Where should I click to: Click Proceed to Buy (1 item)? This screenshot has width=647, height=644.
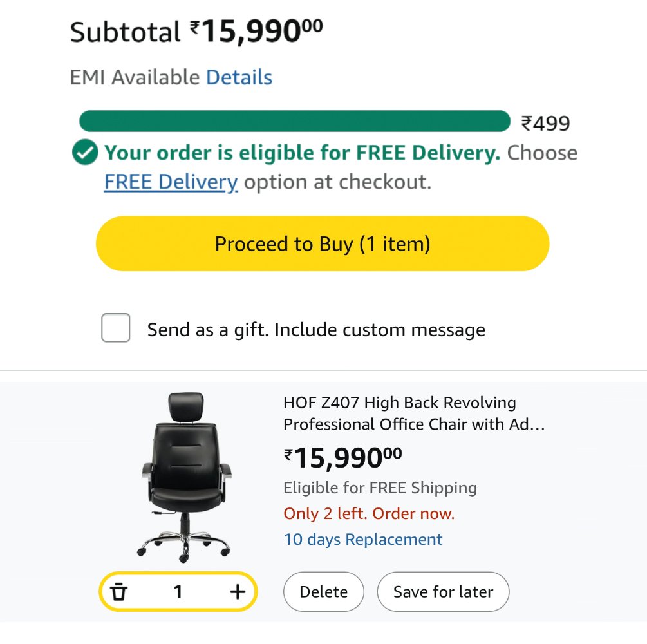point(323,243)
